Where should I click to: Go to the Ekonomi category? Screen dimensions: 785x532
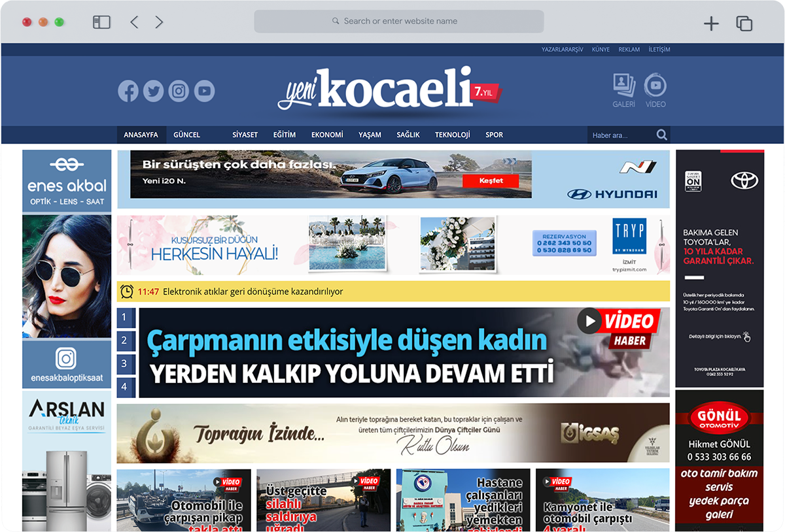(327, 135)
